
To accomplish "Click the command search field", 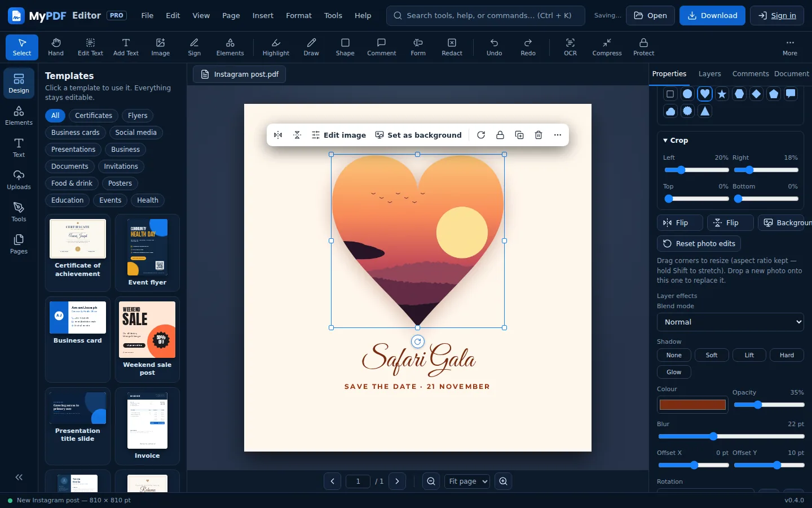I will pyautogui.click(x=486, y=16).
